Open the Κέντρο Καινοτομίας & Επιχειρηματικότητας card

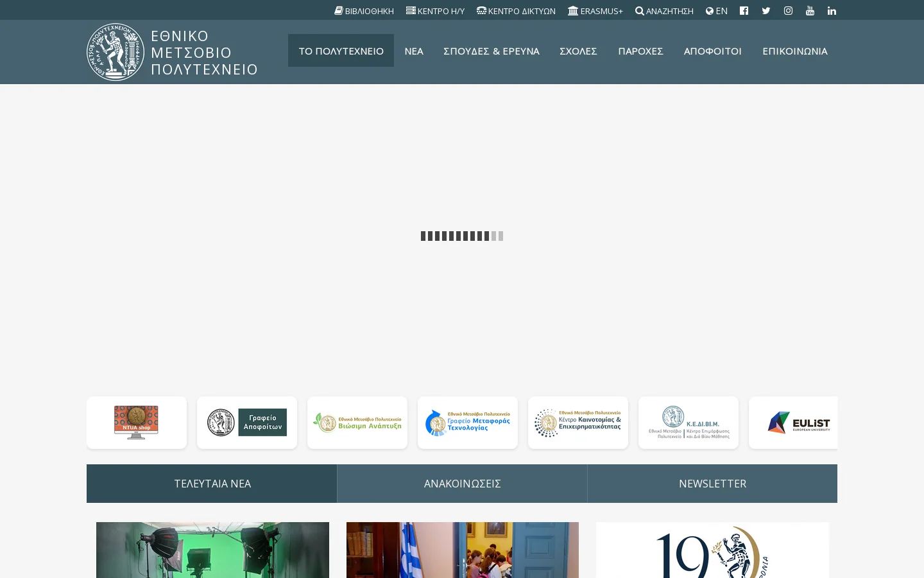click(578, 423)
